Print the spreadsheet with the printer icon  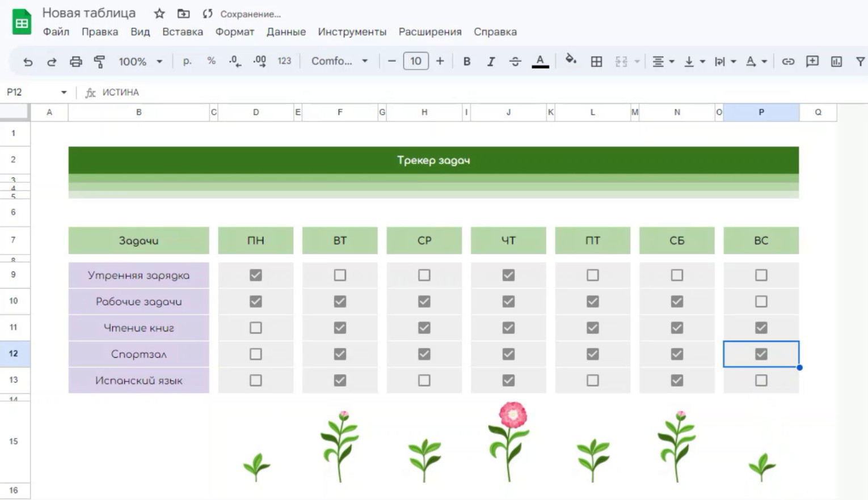click(x=75, y=61)
